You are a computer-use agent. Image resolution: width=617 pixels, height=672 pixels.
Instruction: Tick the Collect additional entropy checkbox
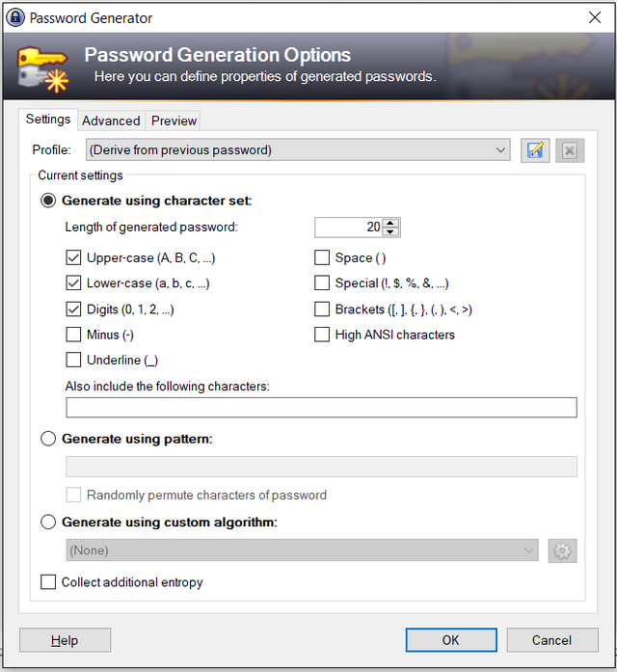tap(48, 582)
